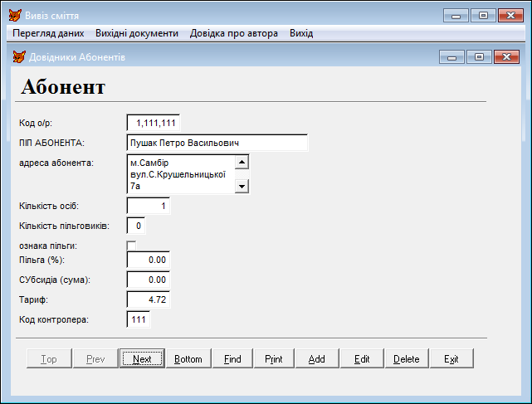Viewport: 532px width, 404px height.
Task: Click the fox icon in Довідники Абонентів title bar
Action: [x=19, y=56]
